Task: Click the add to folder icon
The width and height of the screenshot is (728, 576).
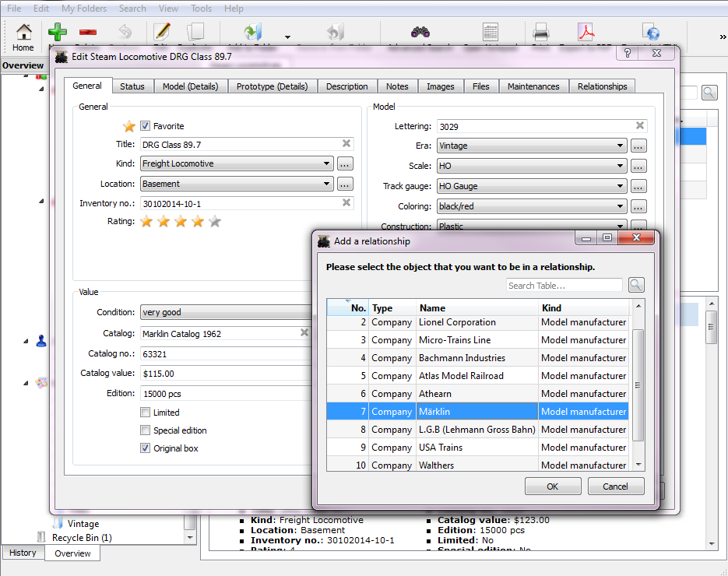Action: 253,32
